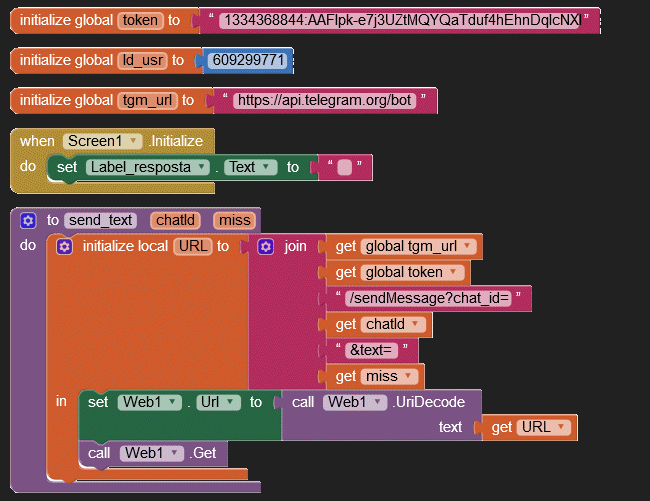Edit the /sendMessage?chat_id= text string
This screenshot has height=501, width=650.
[x=429, y=298]
